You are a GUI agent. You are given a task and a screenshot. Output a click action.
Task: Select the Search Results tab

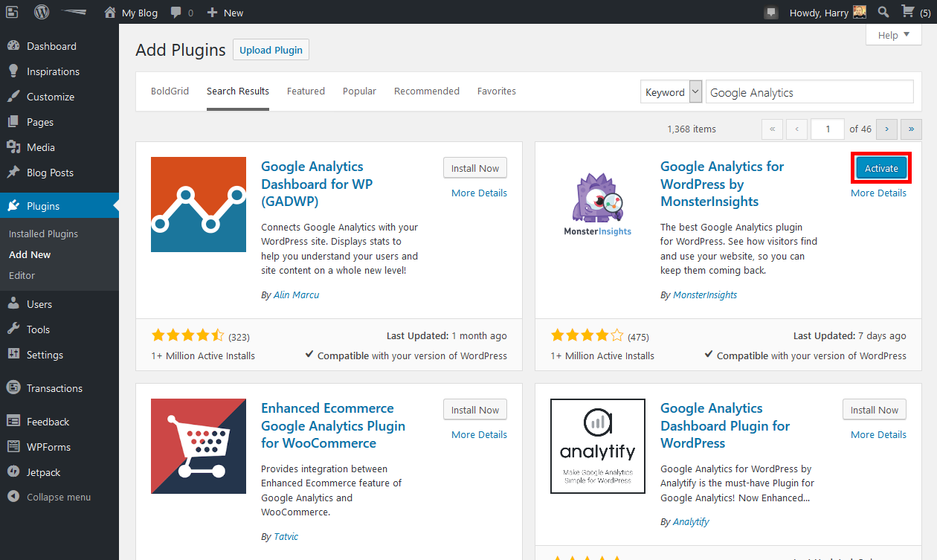tap(238, 91)
